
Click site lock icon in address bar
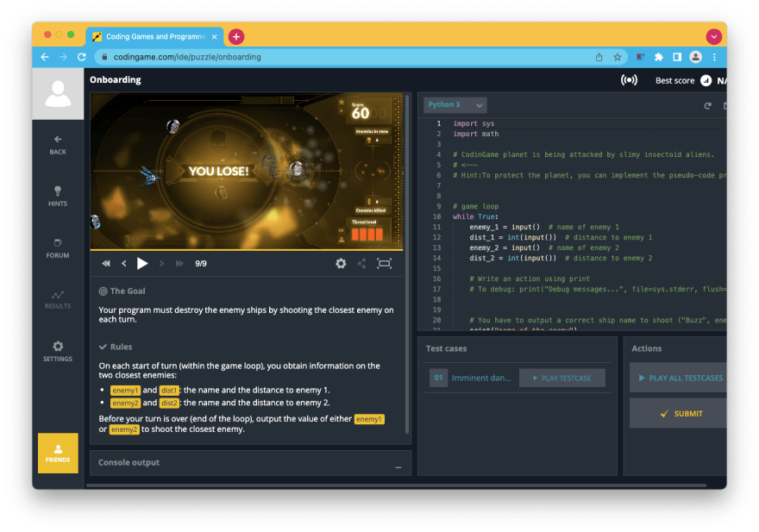[x=104, y=57]
